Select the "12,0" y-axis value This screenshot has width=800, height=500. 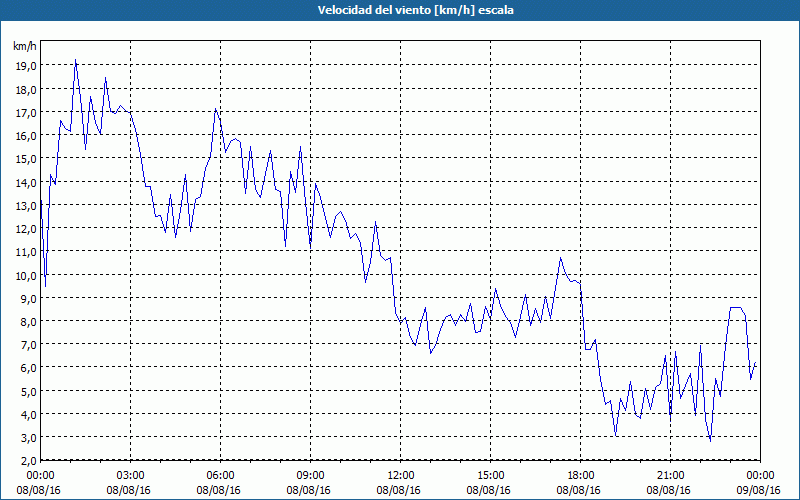click(26, 229)
